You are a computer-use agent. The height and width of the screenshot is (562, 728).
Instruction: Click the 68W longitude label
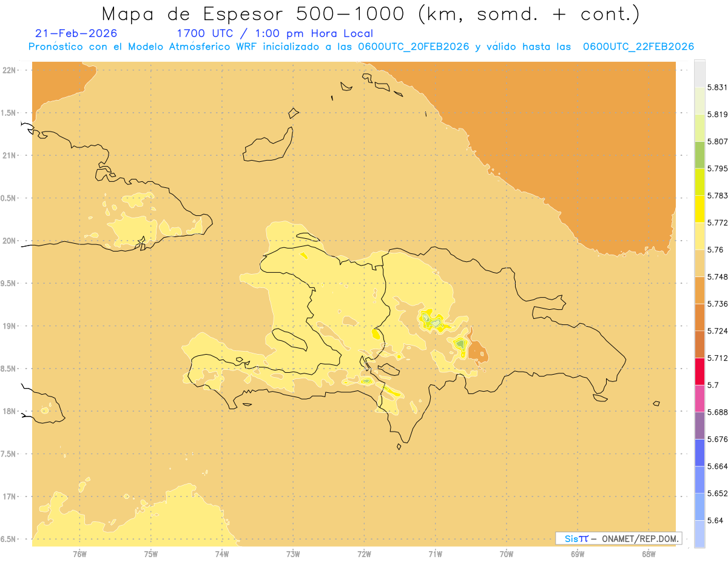pyautogui.click(x=649, y=554)
